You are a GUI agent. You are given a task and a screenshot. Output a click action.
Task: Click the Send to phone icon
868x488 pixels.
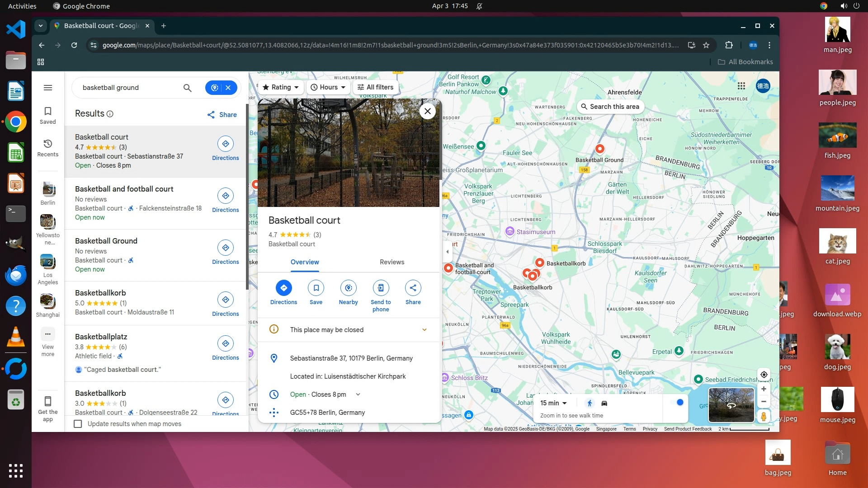coord(380,288)
